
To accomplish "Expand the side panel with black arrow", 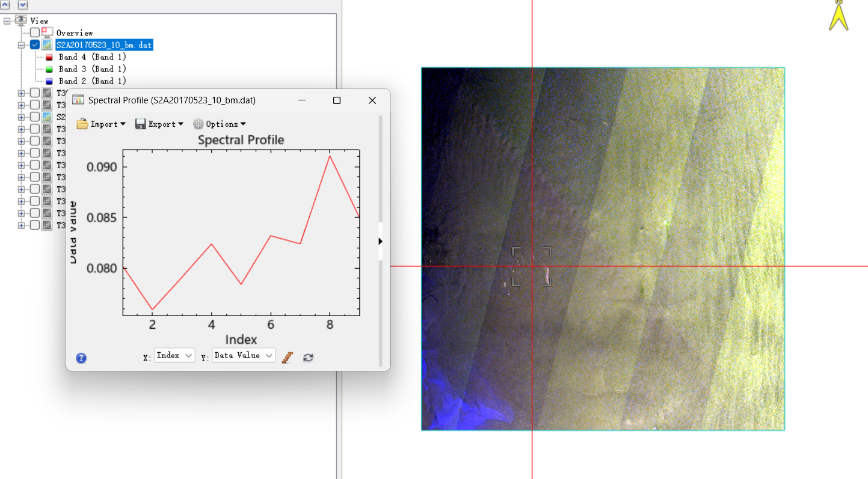I will (380, 241).
